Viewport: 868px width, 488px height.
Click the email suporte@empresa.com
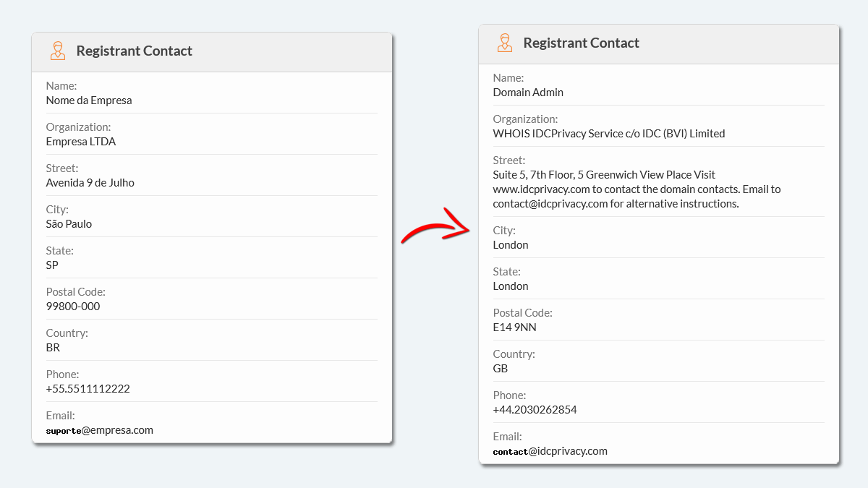coord(100,430)
